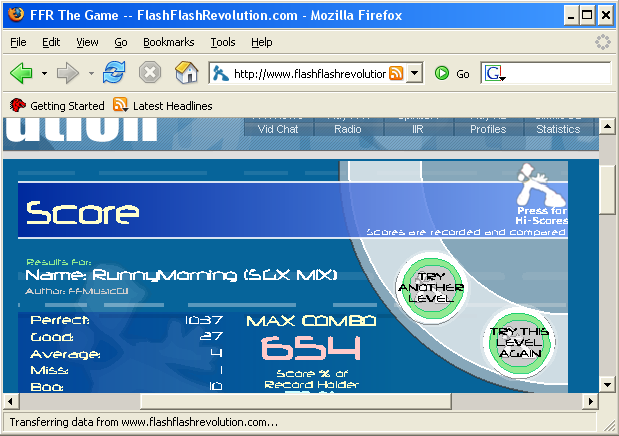Open the search engine selector dropdown
This screenshot has width=619, height=436.
[495, 74]
